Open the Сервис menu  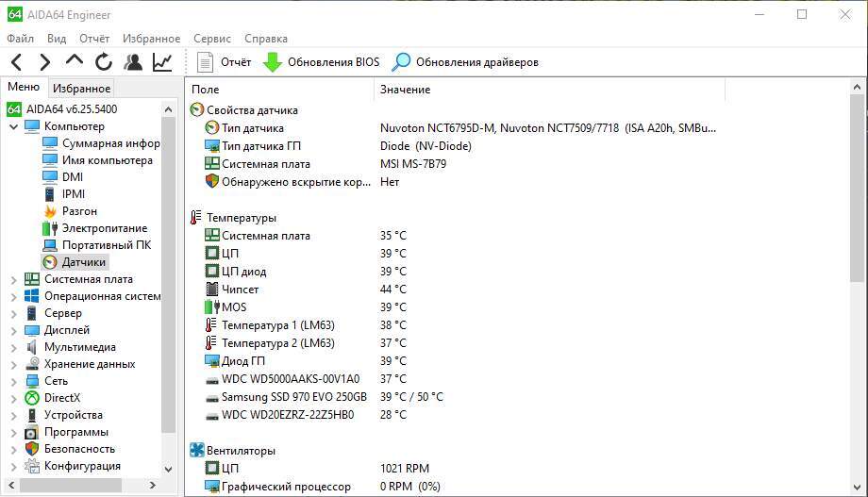point(212,39)
